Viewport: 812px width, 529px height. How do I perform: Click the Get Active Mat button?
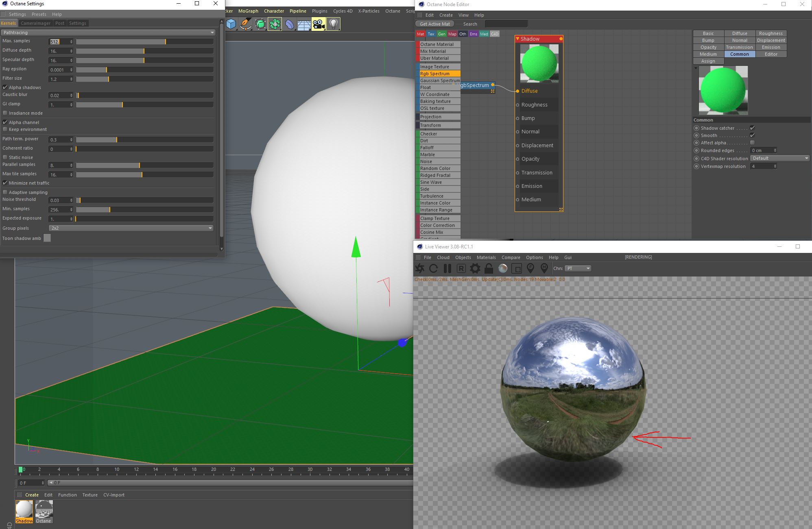click(435, 24)
